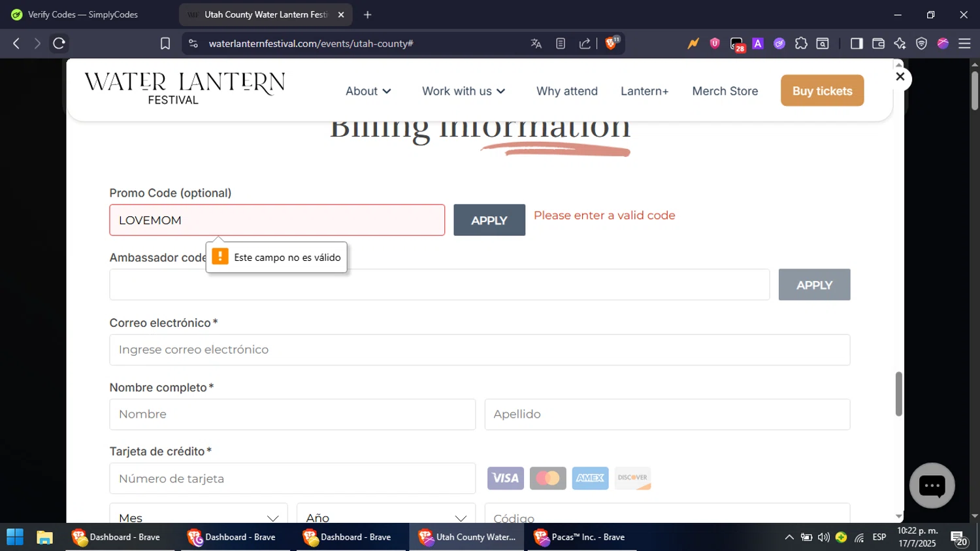
Task: Open the Año year dropdown
Action: pos(386,514)
